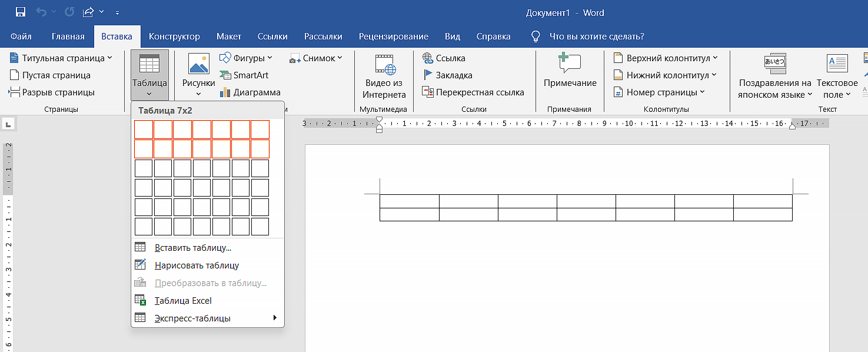The height and width of the screenshot is (352, 868).
Task: Open the Ссылки ribbon tab
Action: point(272,36)
